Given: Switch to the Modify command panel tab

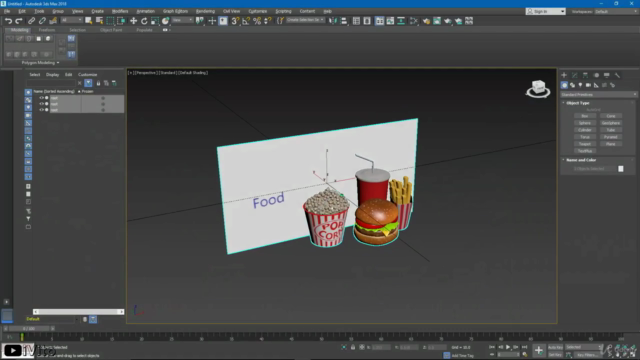Looking at the screenshot, I should [574, 75].
